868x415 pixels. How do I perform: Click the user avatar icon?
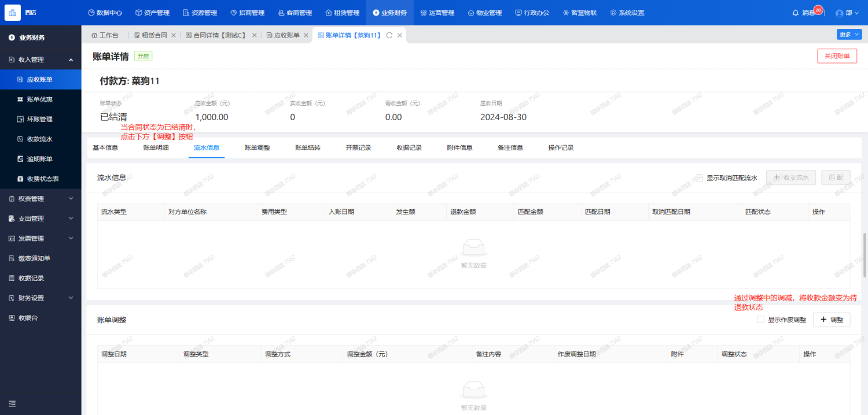pos(840,13)
